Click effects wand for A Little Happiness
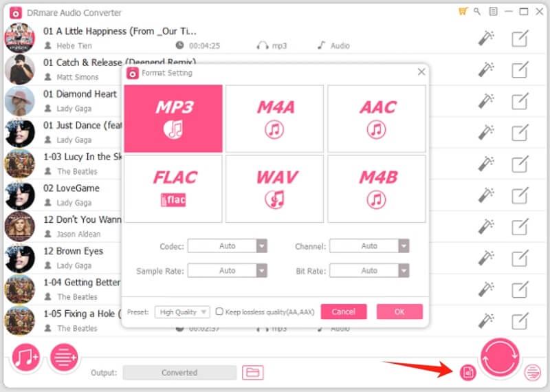Screen dimensions: 550x392 (486, 39)
